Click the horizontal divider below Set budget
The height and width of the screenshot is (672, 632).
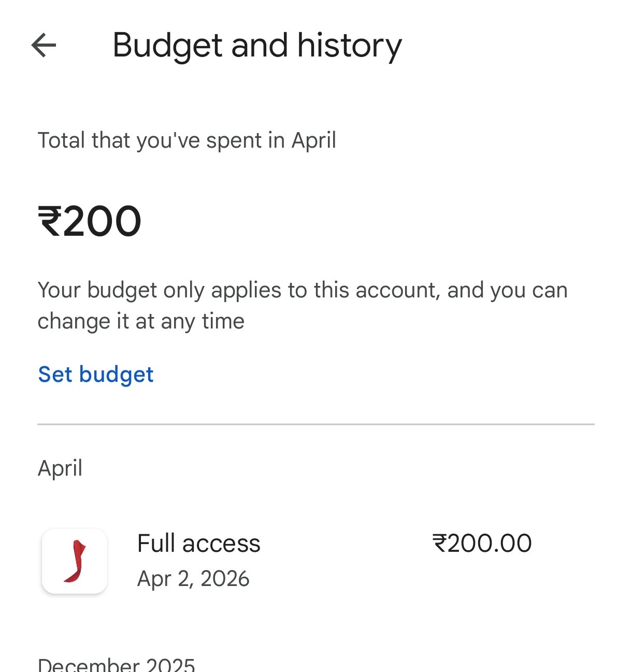click(316, 424)
